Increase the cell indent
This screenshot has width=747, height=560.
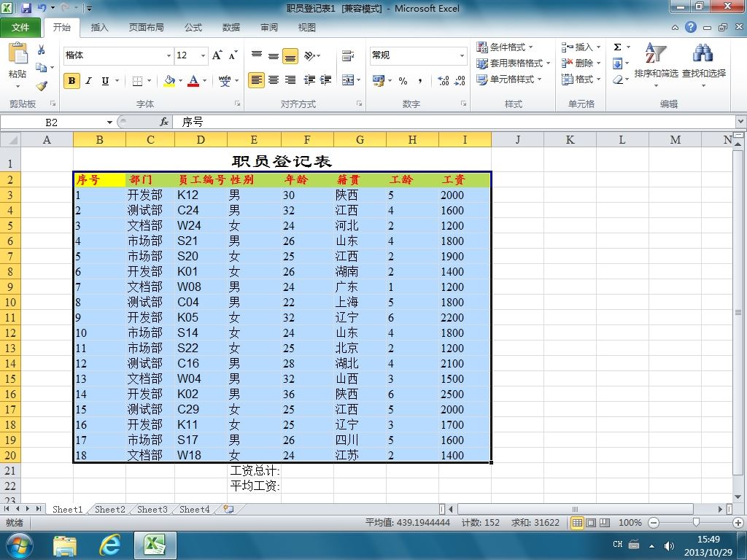[x=326, y=80]
